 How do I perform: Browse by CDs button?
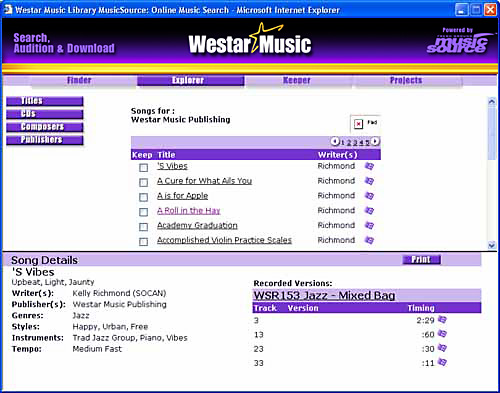click(x=45, y=114)
